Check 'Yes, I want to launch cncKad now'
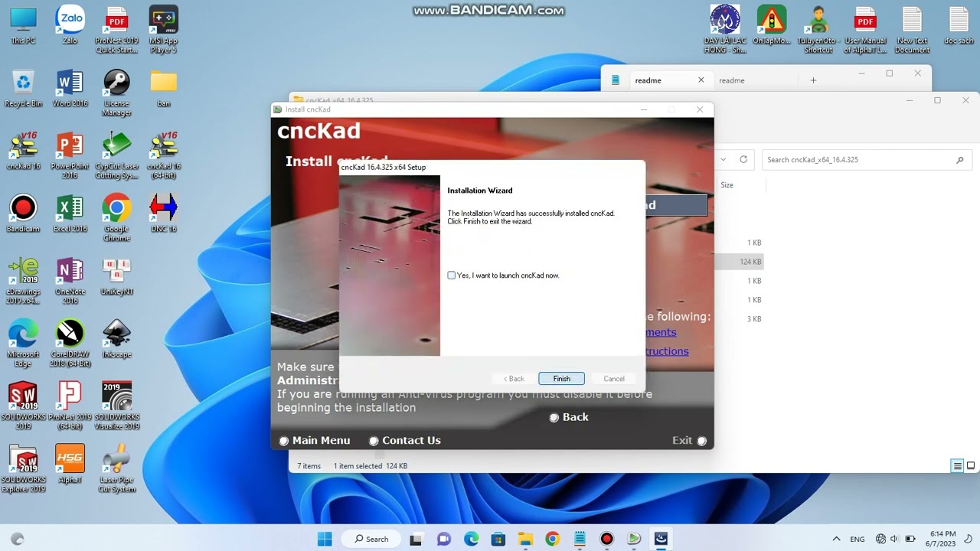 (x=452, y=275)
